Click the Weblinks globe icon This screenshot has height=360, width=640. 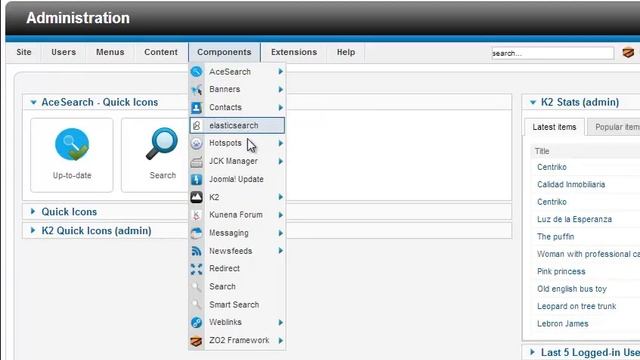(196, 322)
